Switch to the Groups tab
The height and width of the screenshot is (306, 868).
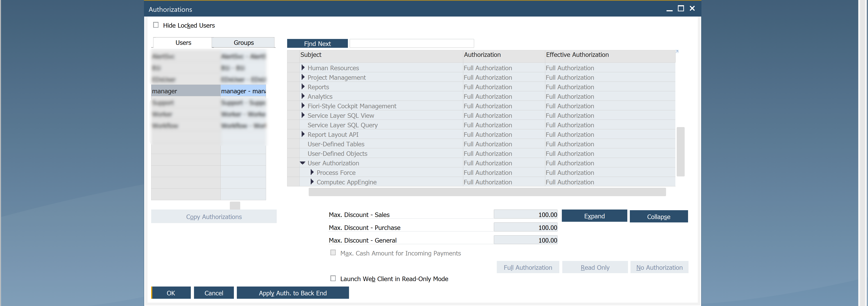click(244, 43)
